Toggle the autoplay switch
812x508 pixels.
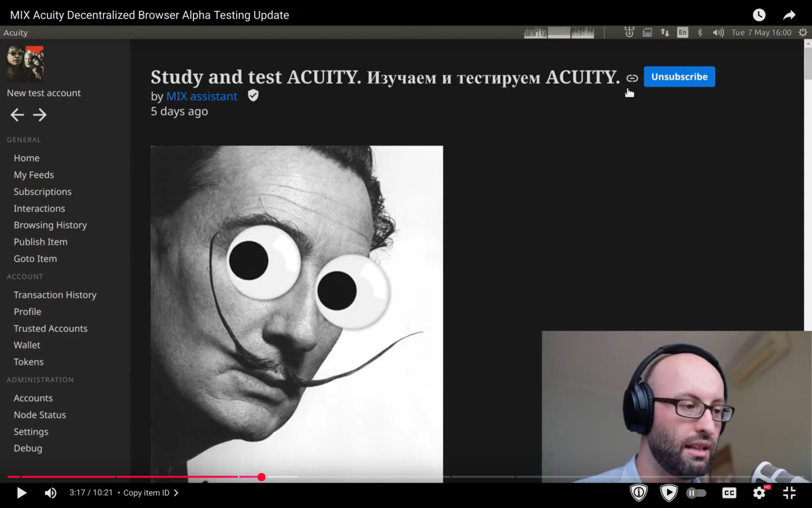696,493
